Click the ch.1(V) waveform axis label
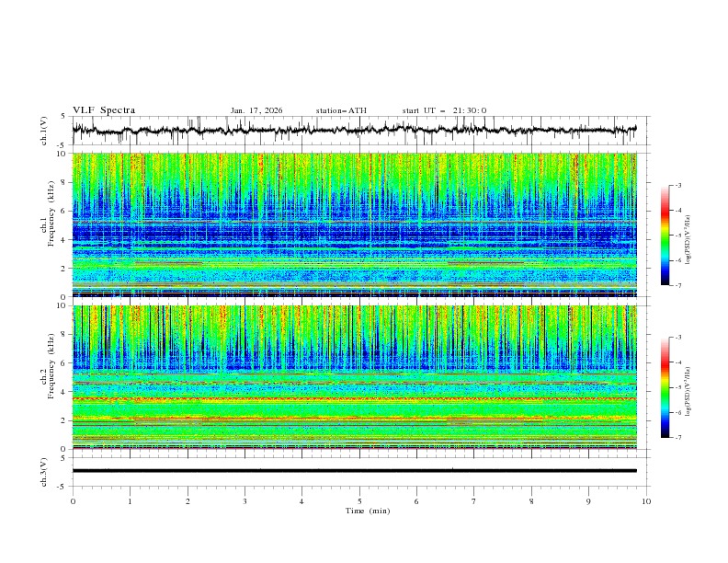The height and width of the screenshot is (563, 728). pos(44,131)
